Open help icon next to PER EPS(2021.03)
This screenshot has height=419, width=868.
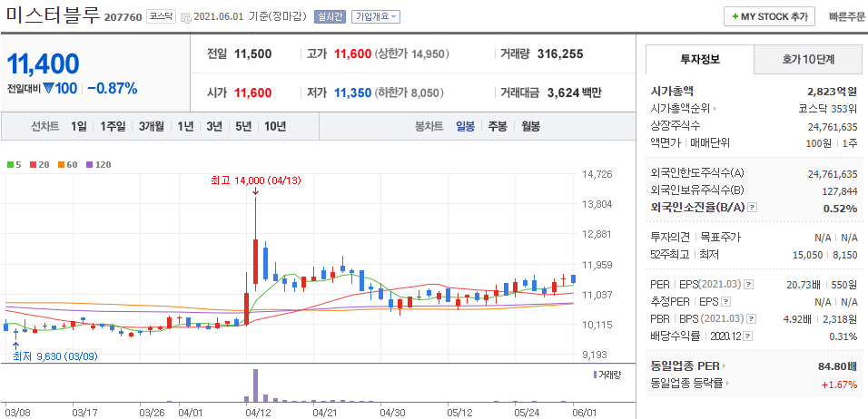coord(748,285)
